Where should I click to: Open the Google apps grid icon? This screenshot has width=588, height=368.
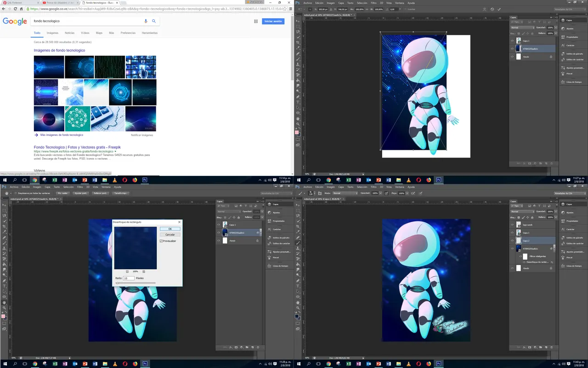(256, 21)
